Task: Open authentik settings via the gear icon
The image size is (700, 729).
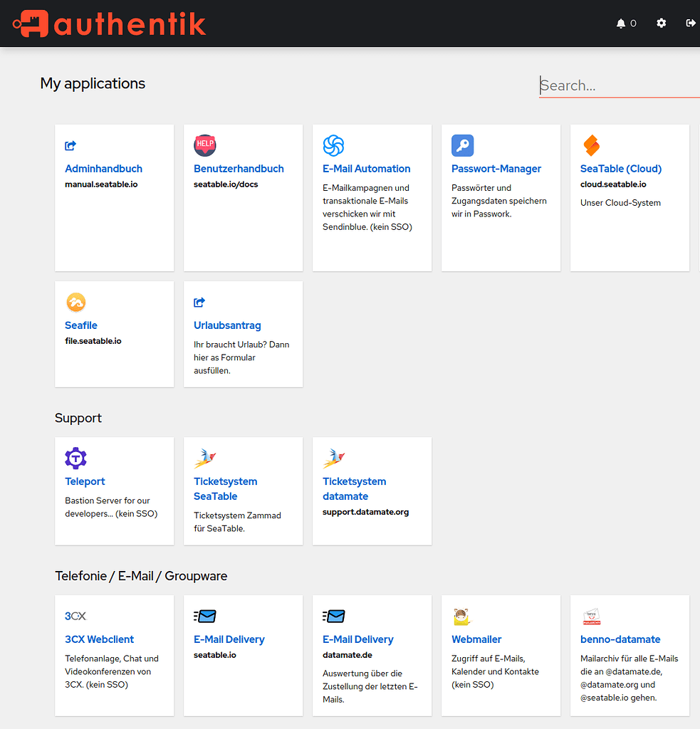Action: click(x=661, y=23)
